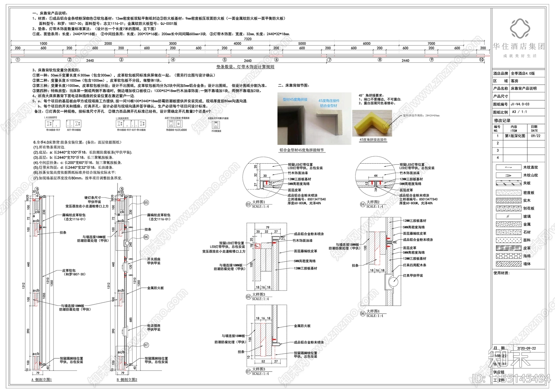Viewport: 555px width, 392px height.
Task: Pick the 面料 dotted pattern sample
Action: [x=509, y=240]
